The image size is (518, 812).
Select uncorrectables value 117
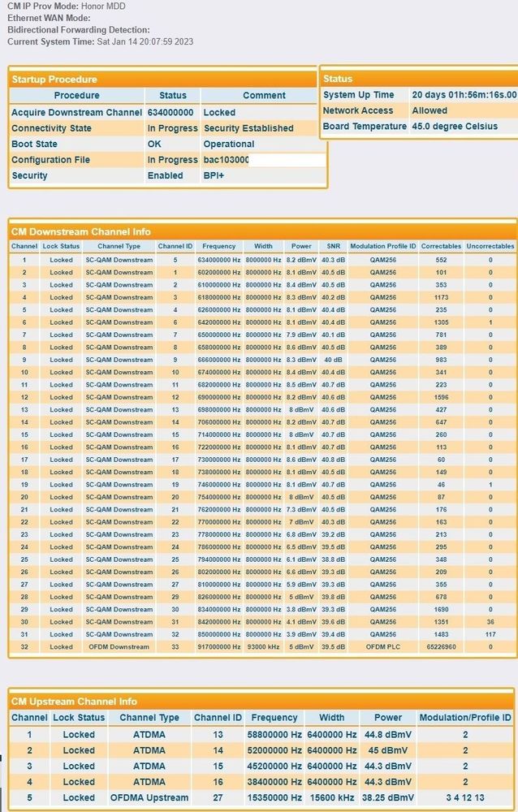pos(490,634)
